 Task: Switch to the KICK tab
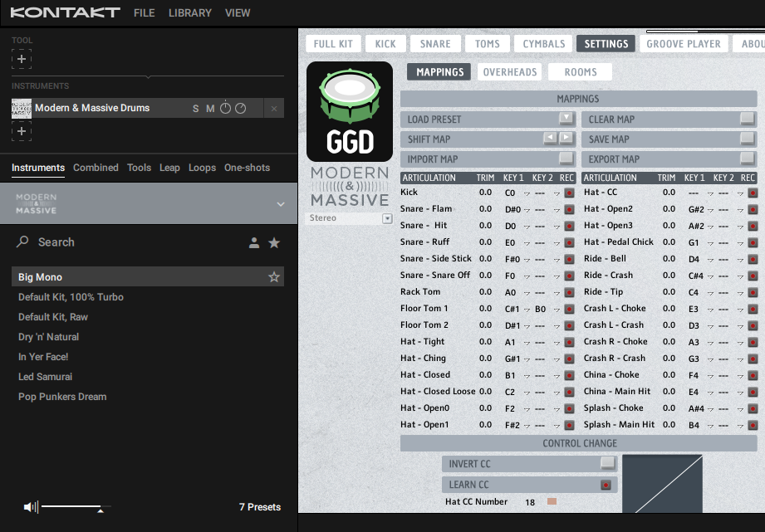tap(385, 44)
